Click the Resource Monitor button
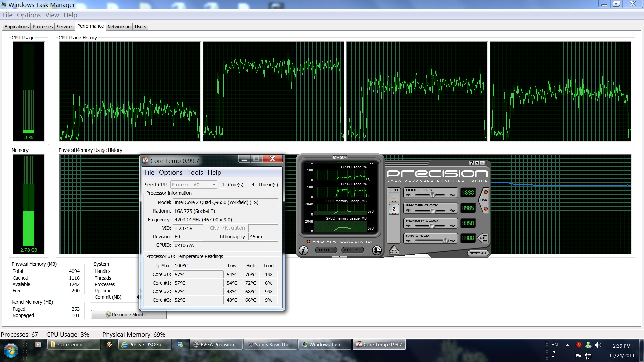 pyautogui.click(x=129, y=315)
